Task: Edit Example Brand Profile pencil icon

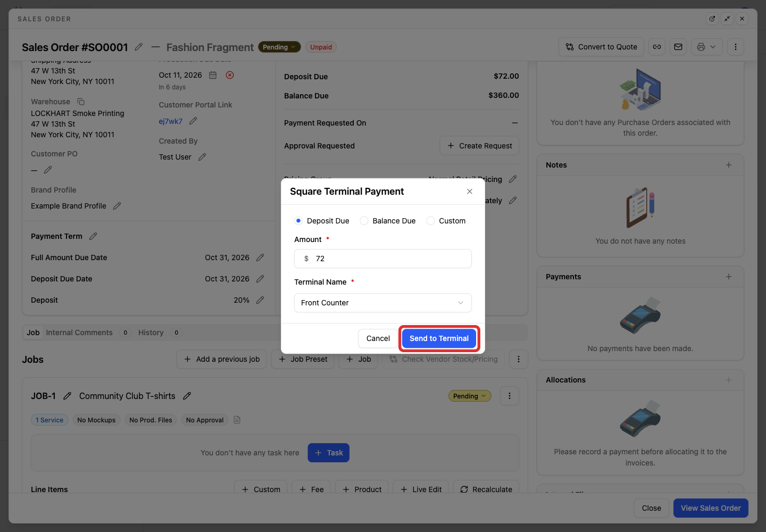Action: [x=117, y=206]
